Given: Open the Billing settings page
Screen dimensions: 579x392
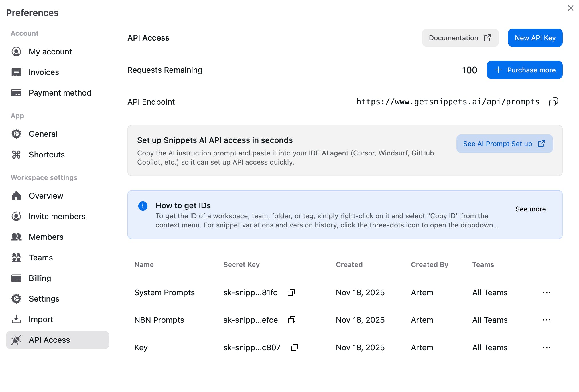Looking at the screenshot, I should (x=40, y=278).
